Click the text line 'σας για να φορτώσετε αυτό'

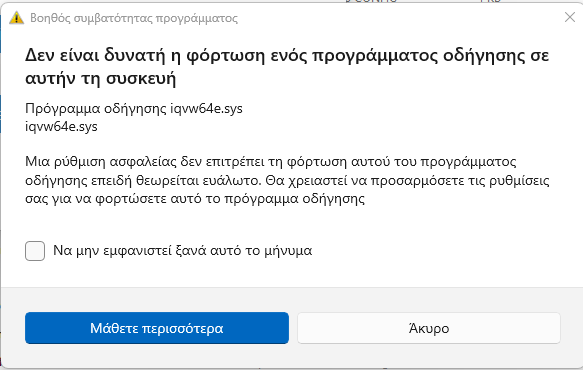195,199
